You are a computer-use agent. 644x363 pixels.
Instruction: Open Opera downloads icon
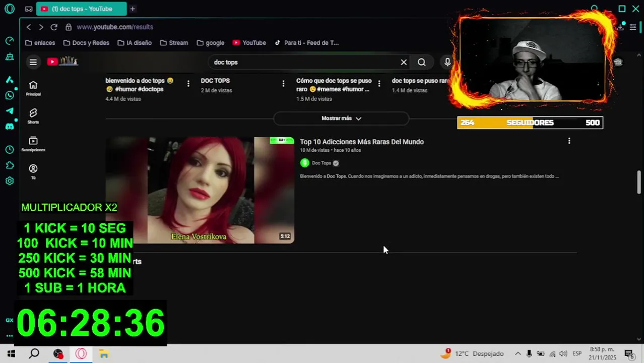point(620,27)
